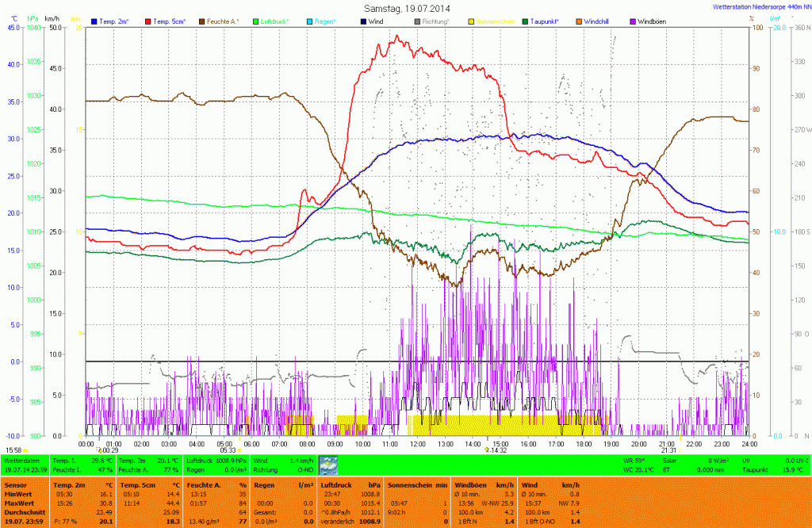The width and height of the screenshot is (812, 528).
Task: Click the gray Richtung legend square
Action: 417,21
